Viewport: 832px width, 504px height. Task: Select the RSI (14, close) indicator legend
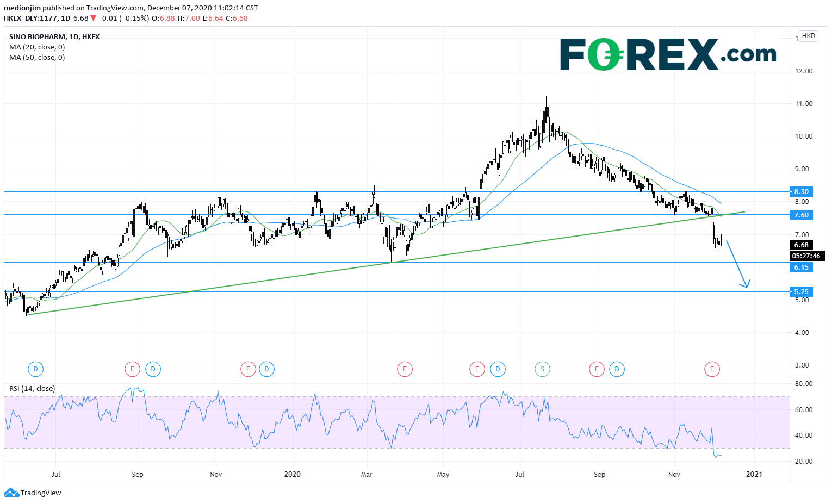32,389
